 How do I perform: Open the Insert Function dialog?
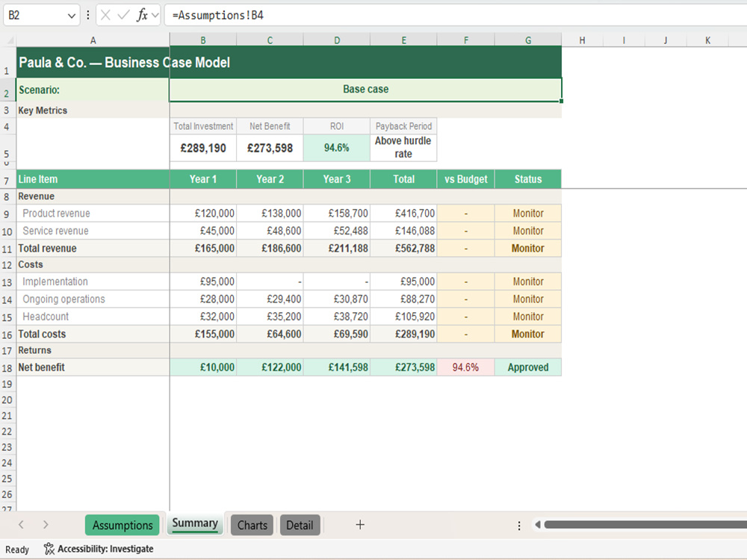click(141, 15)
